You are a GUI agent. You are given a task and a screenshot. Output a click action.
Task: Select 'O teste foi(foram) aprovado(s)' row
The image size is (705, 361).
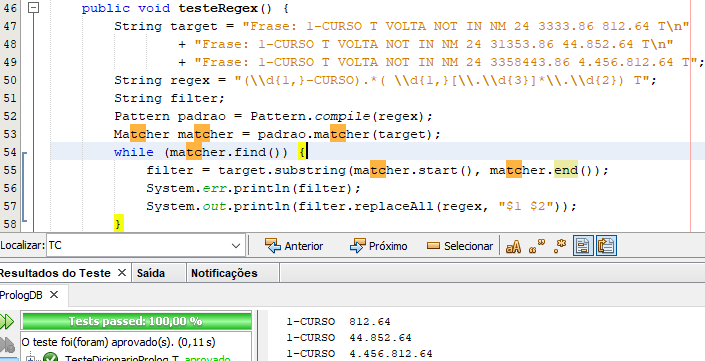point(118,342)
